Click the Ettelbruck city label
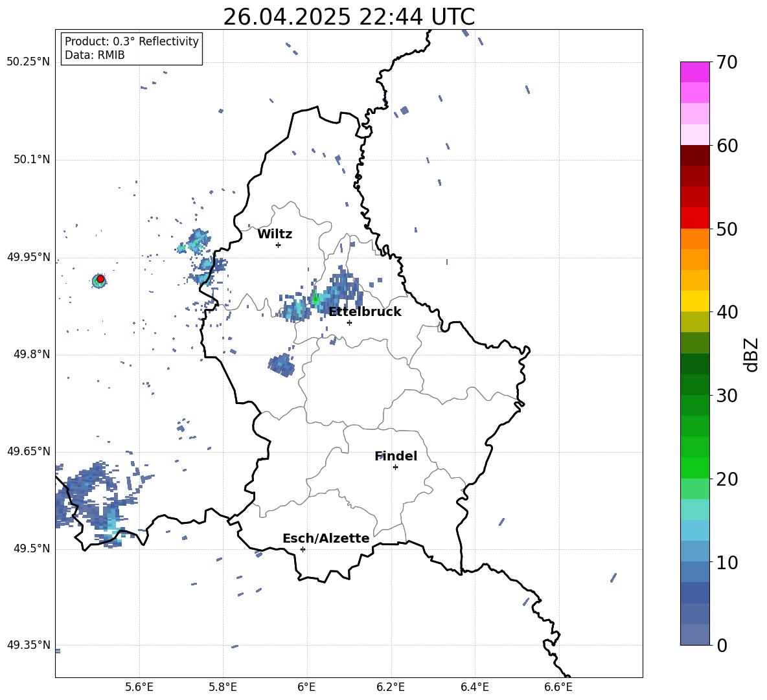Viewport: 767px width, 700px height. [365, 312]
